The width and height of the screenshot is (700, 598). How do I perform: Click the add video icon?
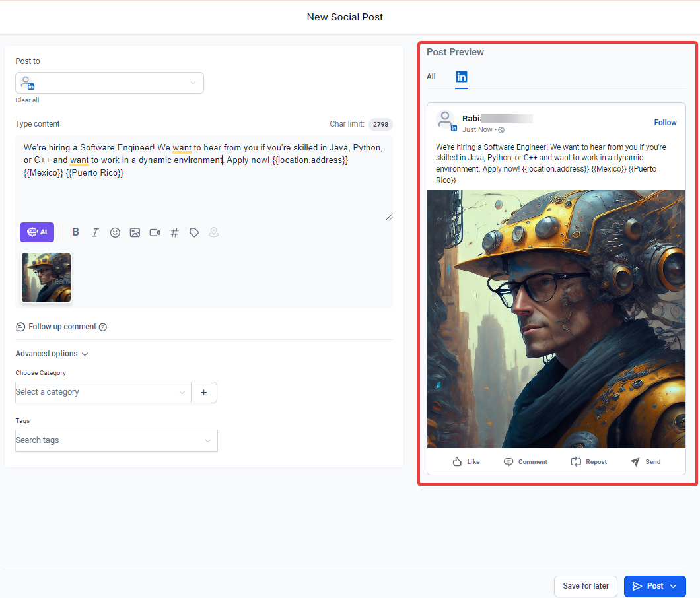(x=155, y=232)
